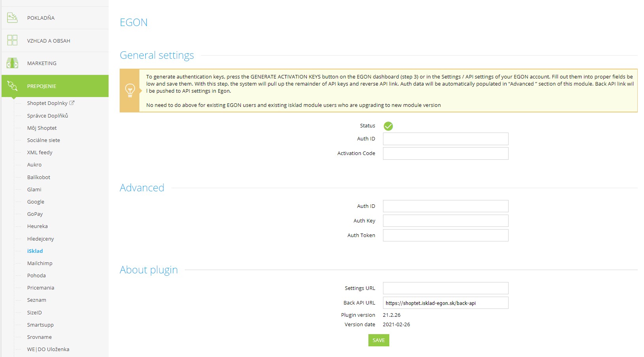
Task: Open Mailchimp integration
Action: pos(40,263)
